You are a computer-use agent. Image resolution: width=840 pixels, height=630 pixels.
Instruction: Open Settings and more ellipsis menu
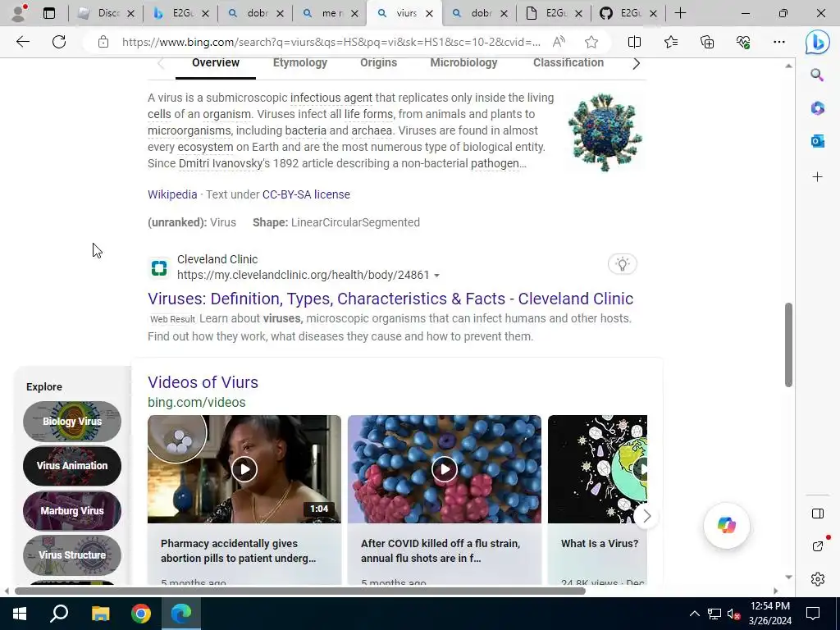click(x=779, y=42)
